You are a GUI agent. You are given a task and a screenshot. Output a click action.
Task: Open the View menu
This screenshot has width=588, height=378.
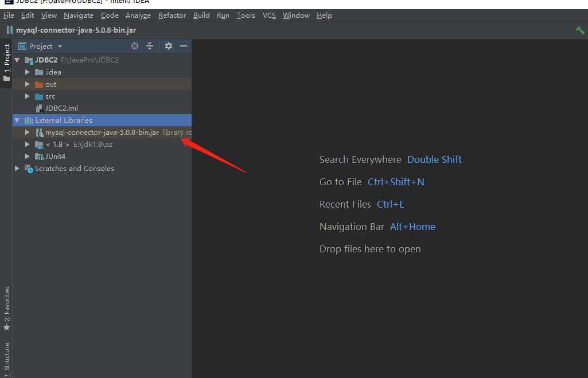[x=49, y=15]
